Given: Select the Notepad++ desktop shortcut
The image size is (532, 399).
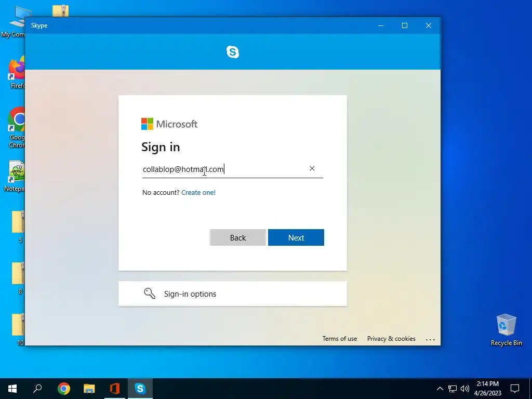Looking at the screenshot, I should tap(15, 176).
